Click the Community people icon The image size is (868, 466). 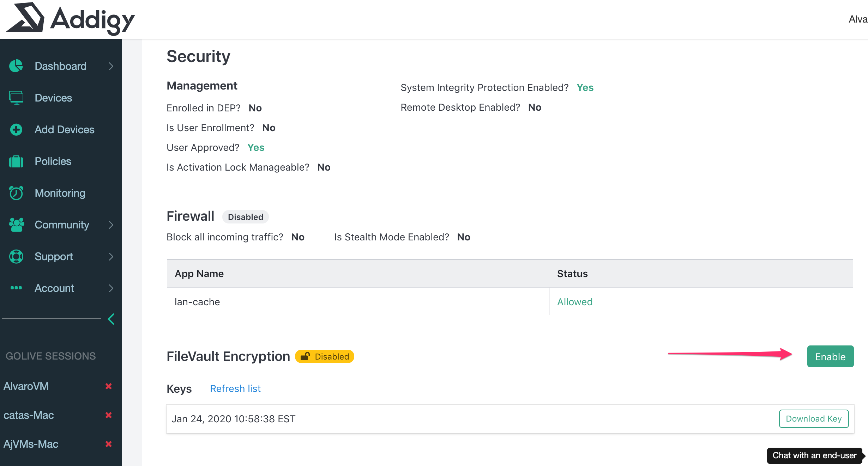pyautogui.click(x=16, y=225)
